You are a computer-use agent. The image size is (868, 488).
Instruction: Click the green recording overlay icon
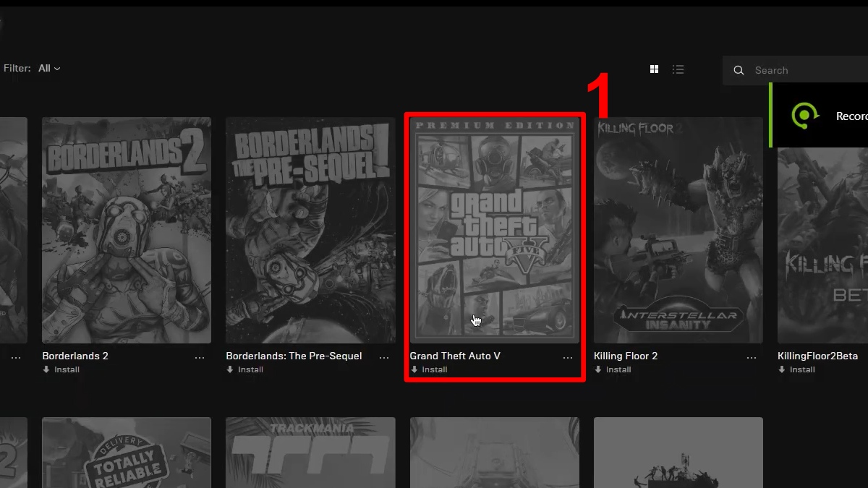tap(804, 116)
